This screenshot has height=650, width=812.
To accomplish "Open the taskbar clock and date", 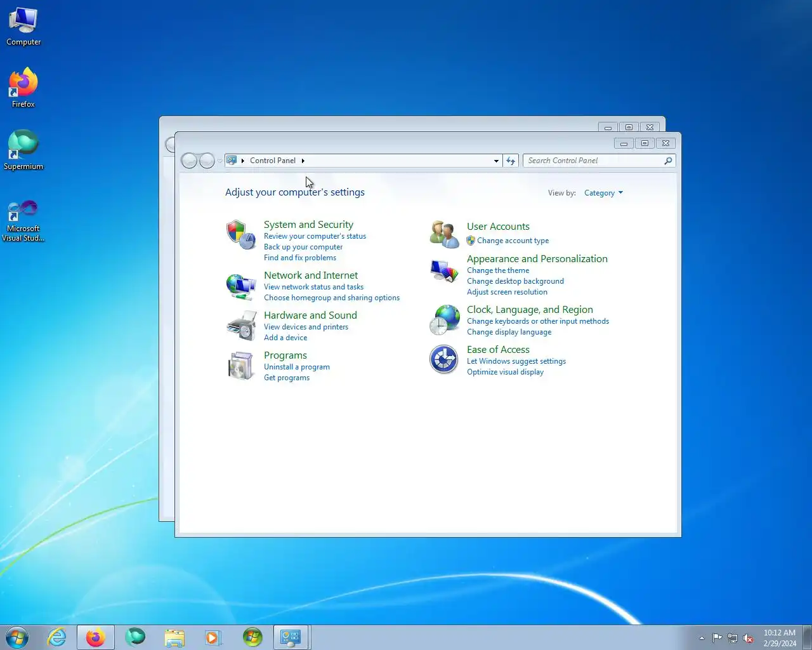I will [780, 638].
